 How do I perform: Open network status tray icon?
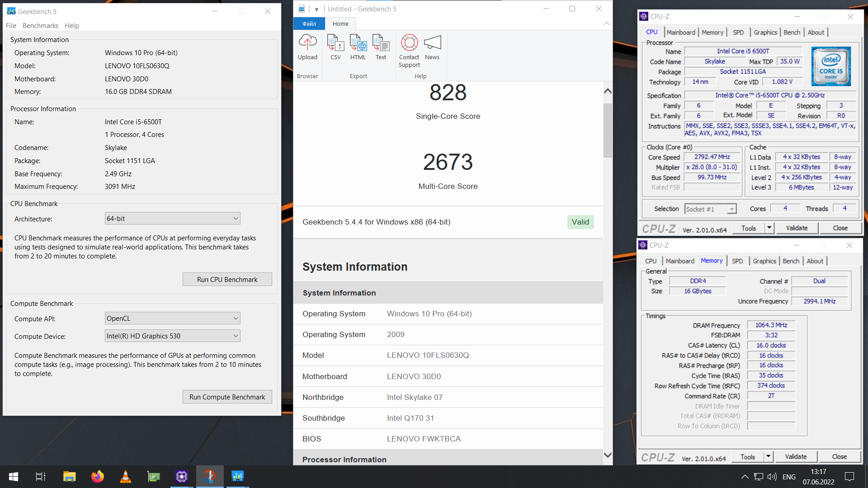759,477
